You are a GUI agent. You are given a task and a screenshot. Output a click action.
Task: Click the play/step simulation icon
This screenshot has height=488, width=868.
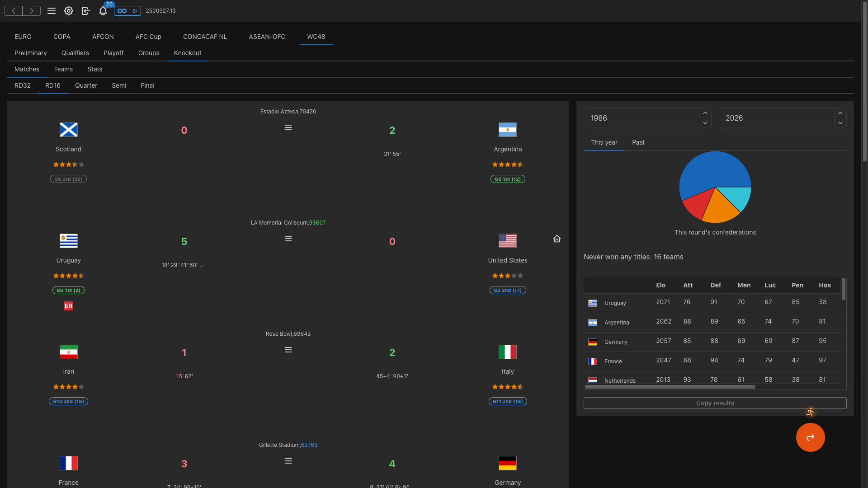[x=135, y=10]
